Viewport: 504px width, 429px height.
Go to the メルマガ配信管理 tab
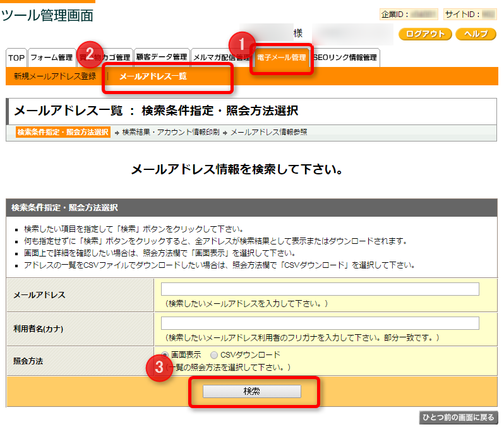point(220,58)
